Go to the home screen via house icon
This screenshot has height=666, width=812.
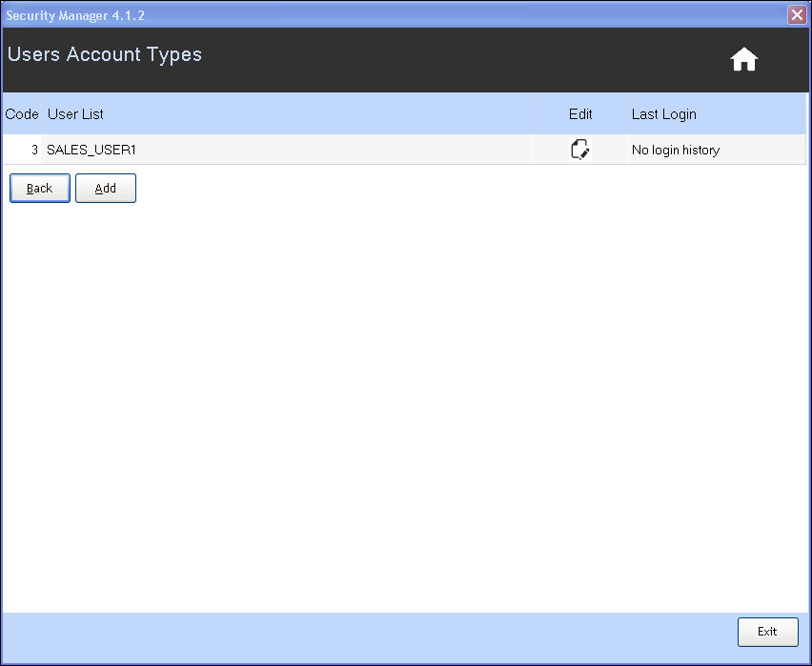(x=744, y=59)
